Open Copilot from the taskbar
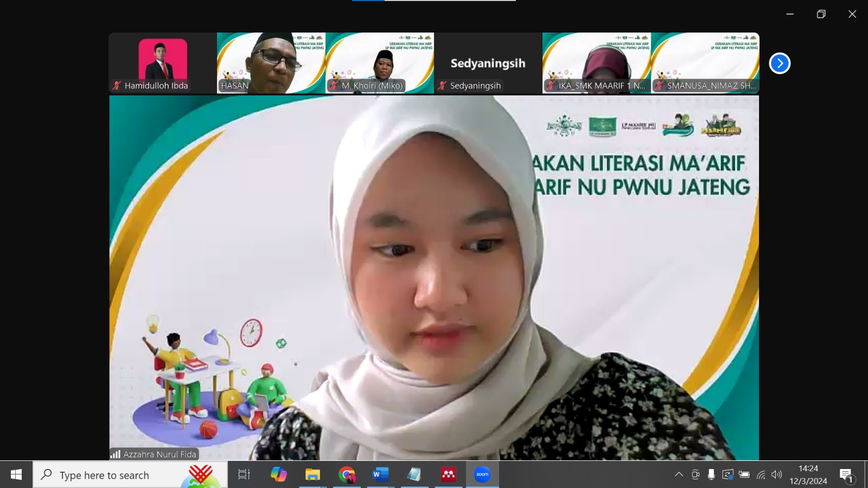 tap(279, 474)
